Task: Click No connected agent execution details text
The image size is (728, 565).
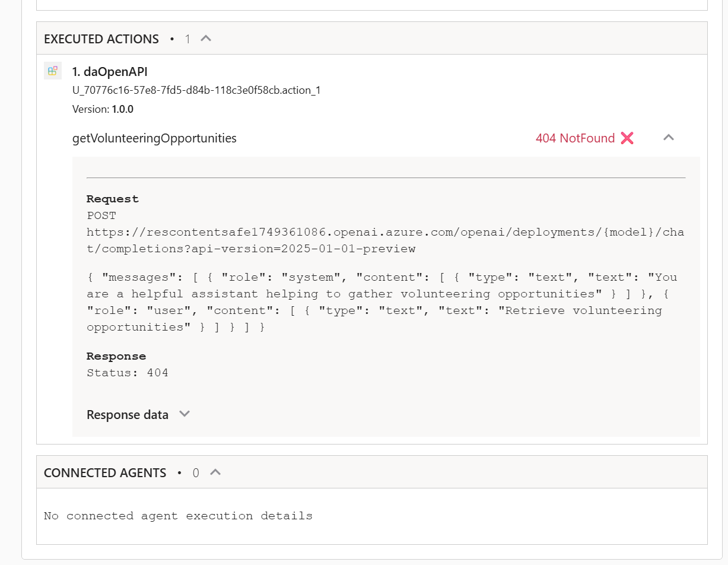Action: tap(178, 516)
